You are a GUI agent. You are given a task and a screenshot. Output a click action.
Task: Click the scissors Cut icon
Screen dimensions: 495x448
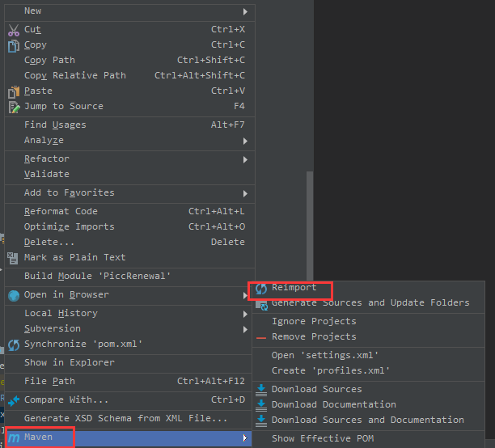(14, 30)
